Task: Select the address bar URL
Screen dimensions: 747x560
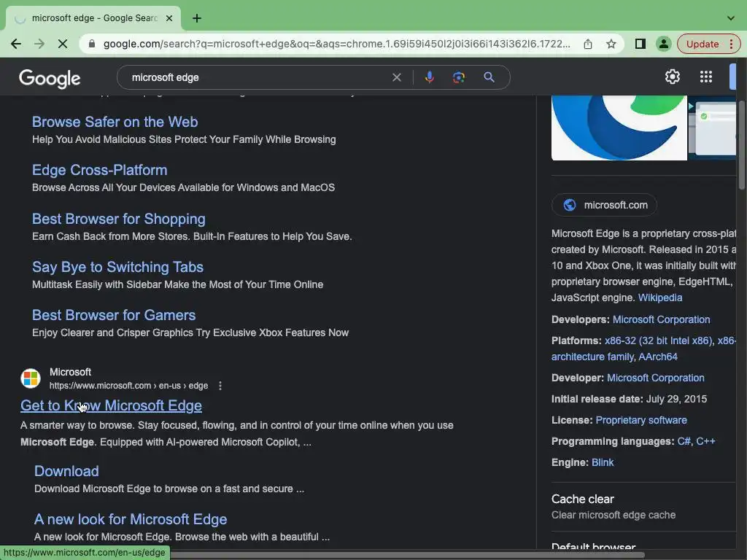Action: point(336,44)
